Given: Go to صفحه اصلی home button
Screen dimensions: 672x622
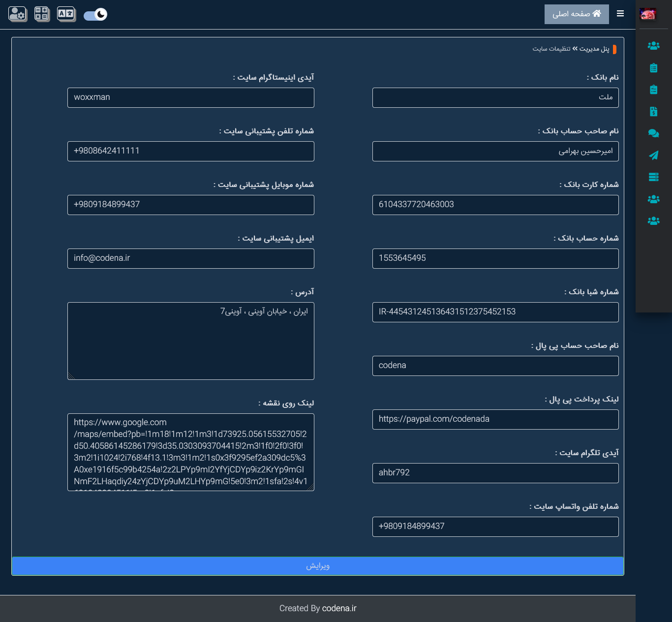Looking at the screenshot, I should [x=577, y=14].
